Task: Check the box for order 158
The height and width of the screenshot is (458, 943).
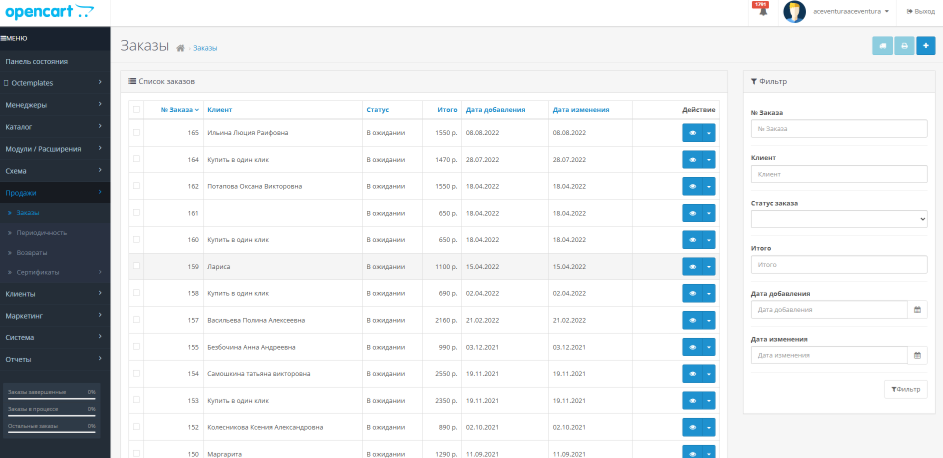Action: tap(137, 293)
